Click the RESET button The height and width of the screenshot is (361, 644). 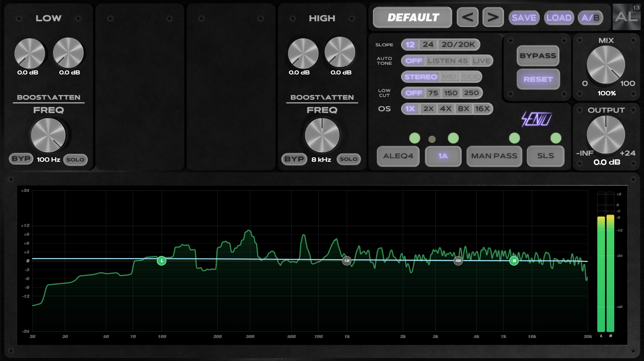pyautogui.click(x=538, y=79)
